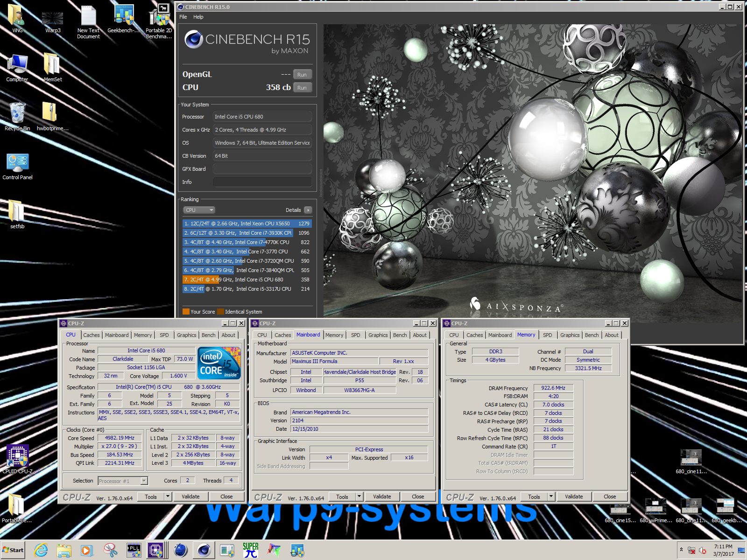Switch to SPD tab in middle CPU-Z
Image resolution: width=747 pixels, height=560 pixels.
click(356, 335)
